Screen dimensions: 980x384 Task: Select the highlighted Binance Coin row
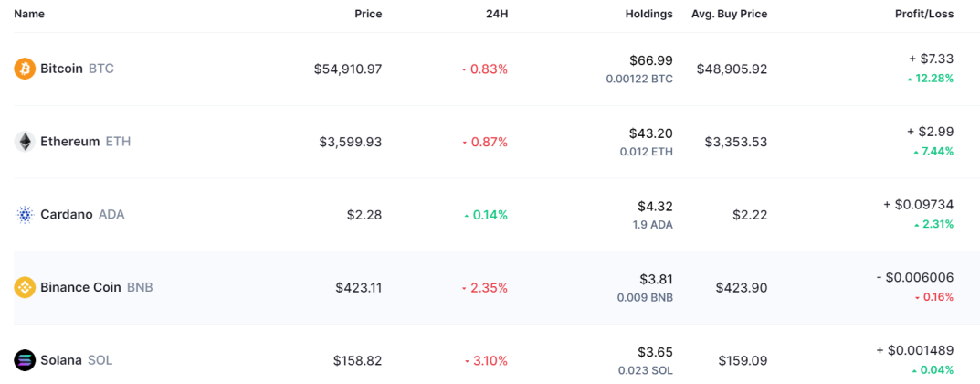(x=490, y=288)
